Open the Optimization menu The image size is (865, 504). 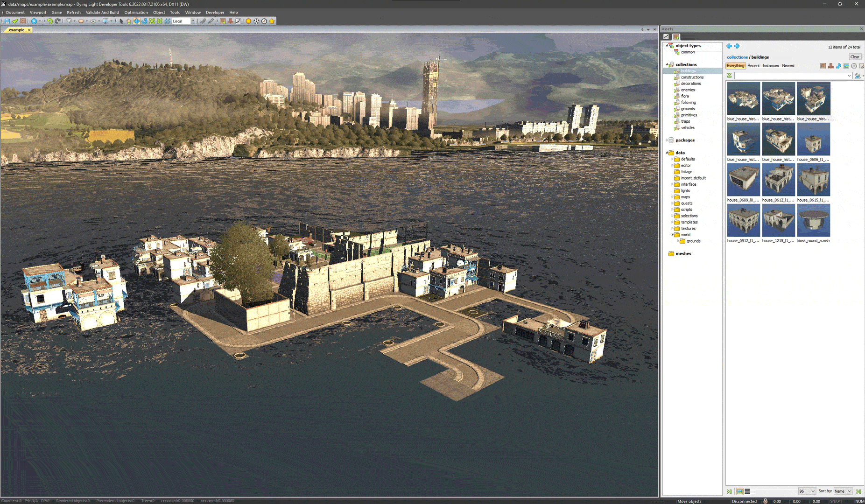pos(136,13)
